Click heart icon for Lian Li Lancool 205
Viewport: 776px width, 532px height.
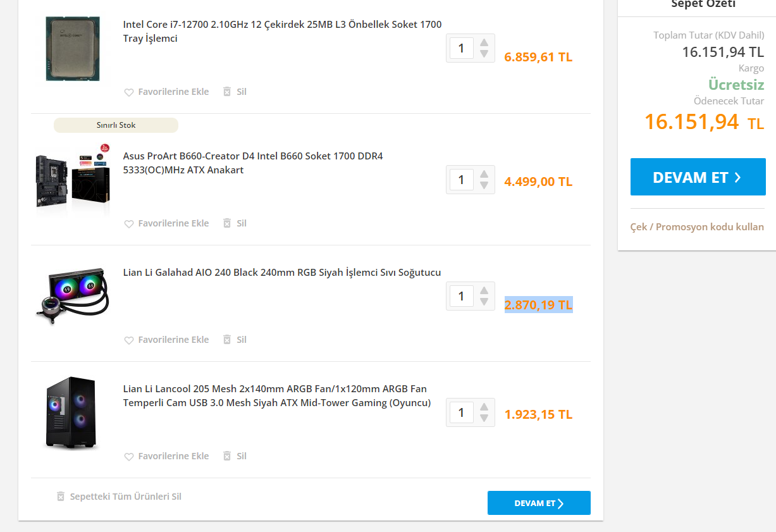tap(129, 457)
